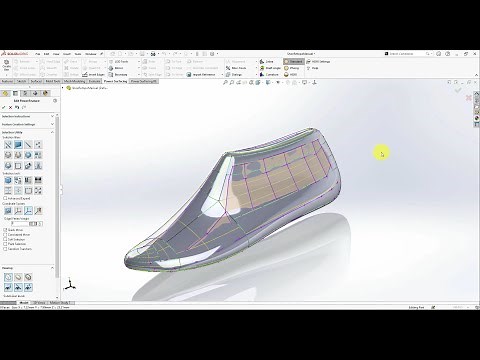Open Power Surfacing Help

313,68
